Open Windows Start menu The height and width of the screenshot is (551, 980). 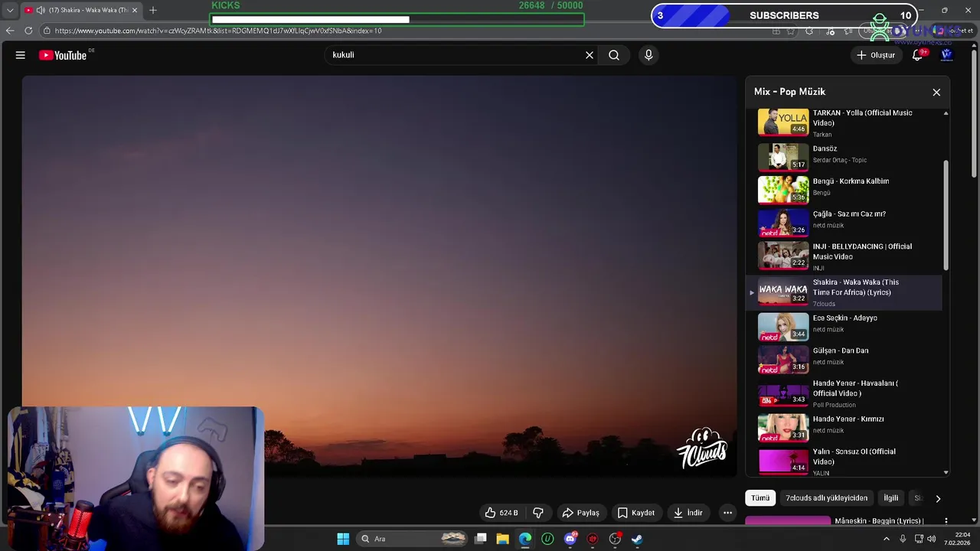(x=343, y=539)
